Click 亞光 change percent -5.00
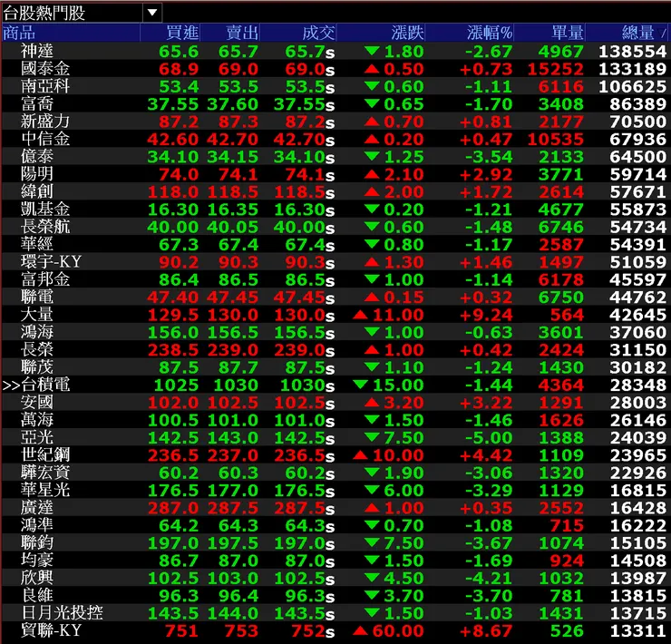671x644 pixels. (x=489, y=438)
